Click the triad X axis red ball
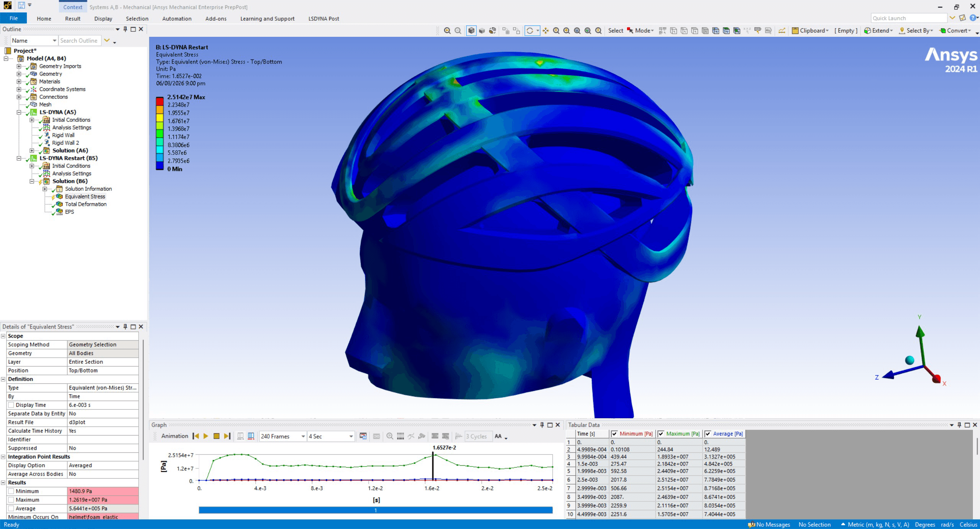980x529 pixels. [x=936, y=379]
